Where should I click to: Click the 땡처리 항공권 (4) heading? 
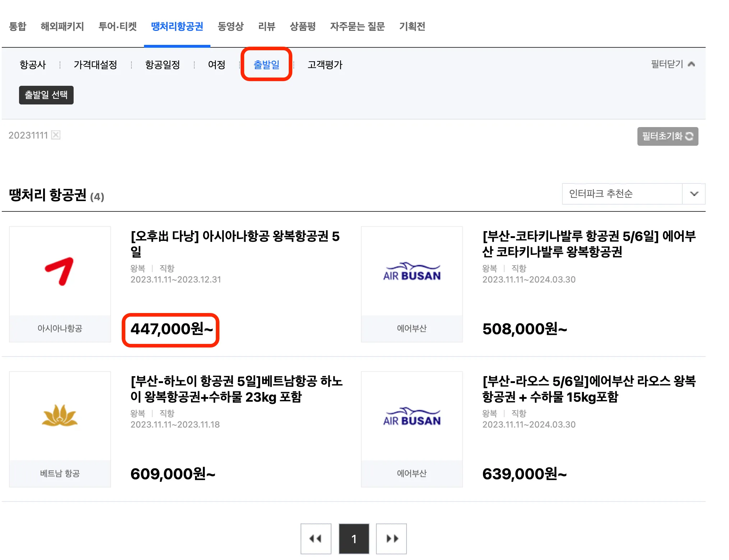(56, 195)
